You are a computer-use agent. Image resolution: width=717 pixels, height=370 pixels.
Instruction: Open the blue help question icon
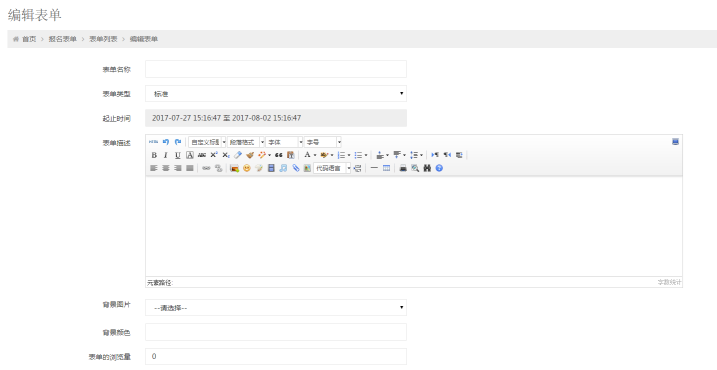coord(439,168)
